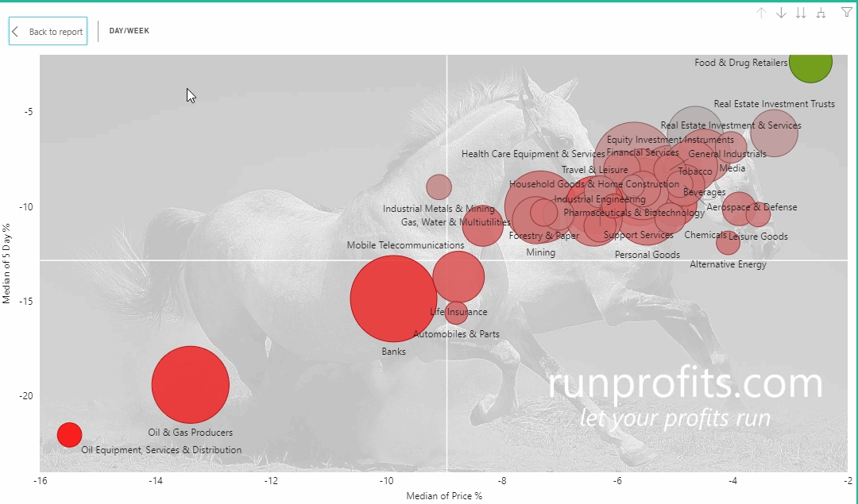The image size is (858, 504).
Task: Select the Mobile Telecommunications bubble
Action: pos(458,277)
